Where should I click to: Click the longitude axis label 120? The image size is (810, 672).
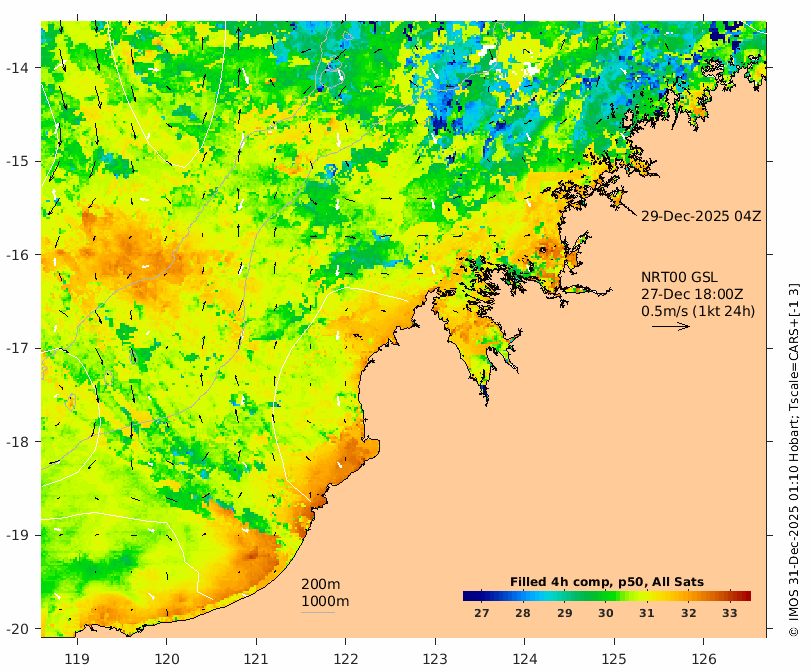point(167,659)
